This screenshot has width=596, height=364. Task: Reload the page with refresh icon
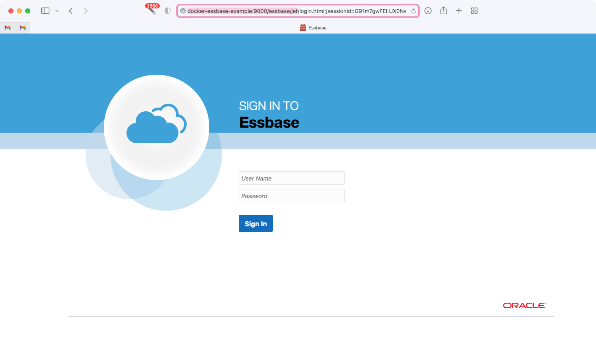pos(414,11)
